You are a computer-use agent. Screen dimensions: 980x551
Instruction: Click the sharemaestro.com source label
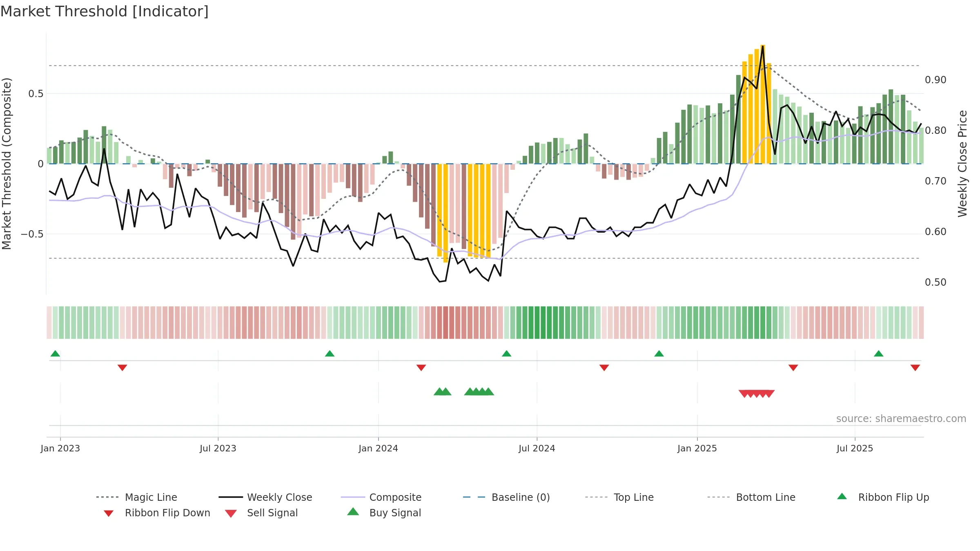pos(901,419)
